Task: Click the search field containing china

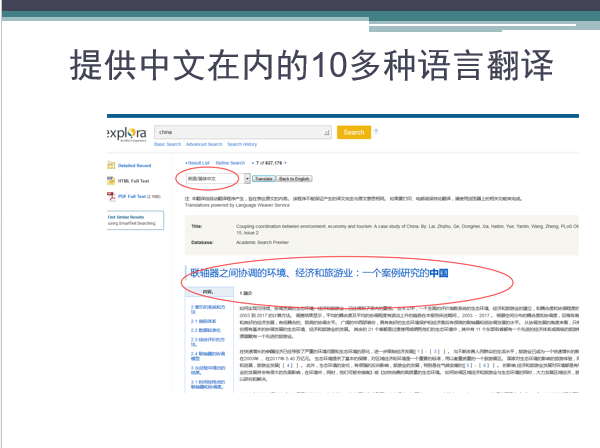Action: (243, 132)
